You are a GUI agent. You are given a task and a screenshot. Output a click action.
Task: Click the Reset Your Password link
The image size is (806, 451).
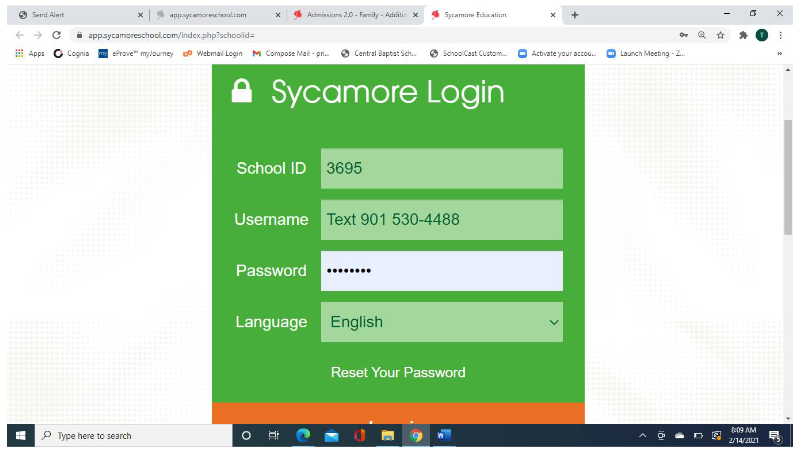click(398, 372)
